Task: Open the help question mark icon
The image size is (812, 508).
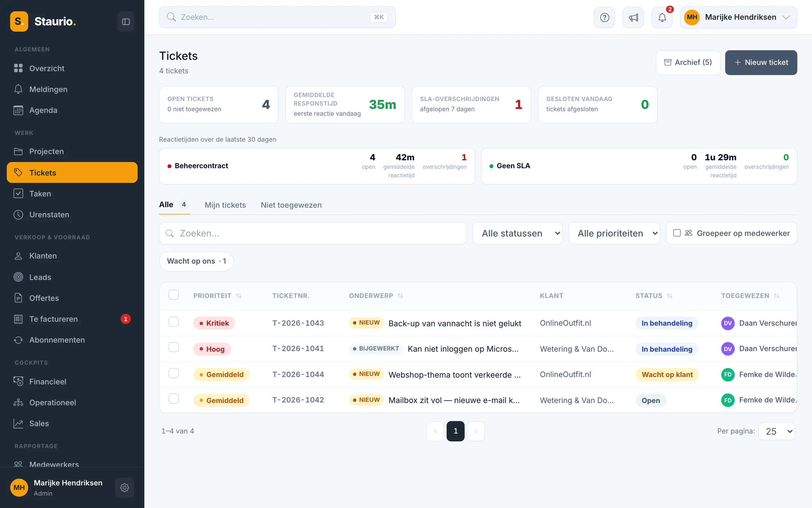Action: [x=604, y=17]
